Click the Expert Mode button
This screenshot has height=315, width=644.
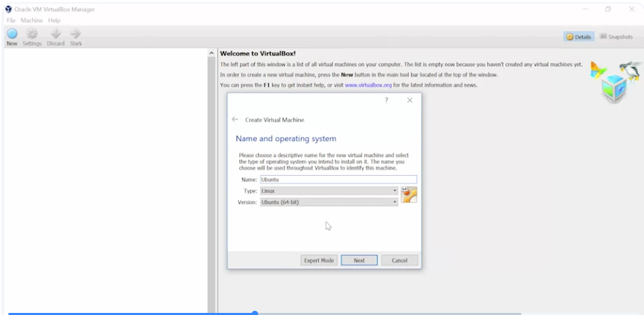319,261
